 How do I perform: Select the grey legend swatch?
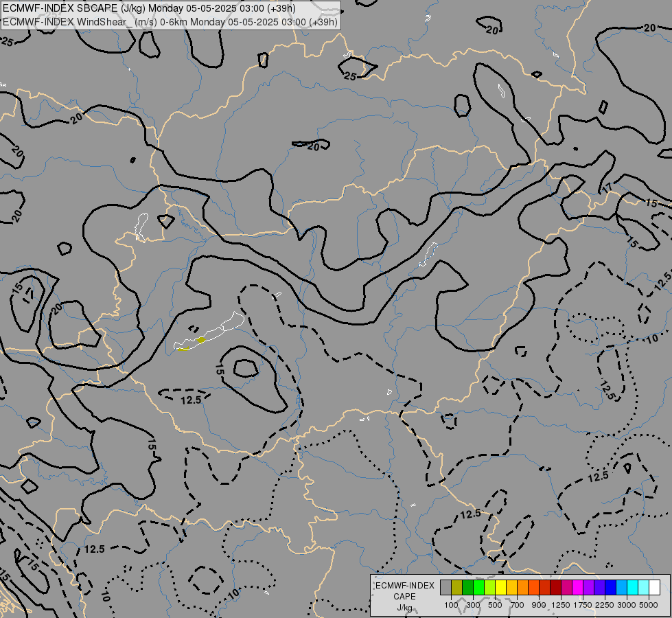click(445, 588)
